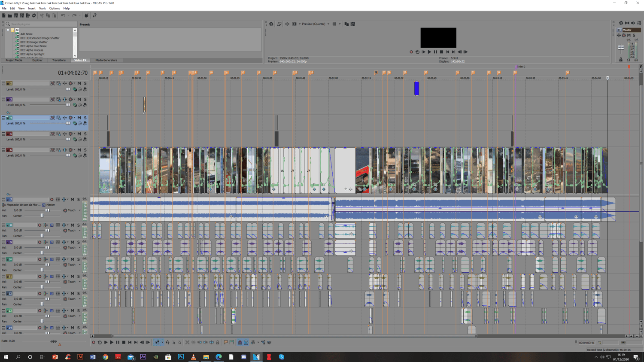Screen dimensions: 644x362
Task: Open the Project Properties gear icon
Action: [x=34, y=15]
